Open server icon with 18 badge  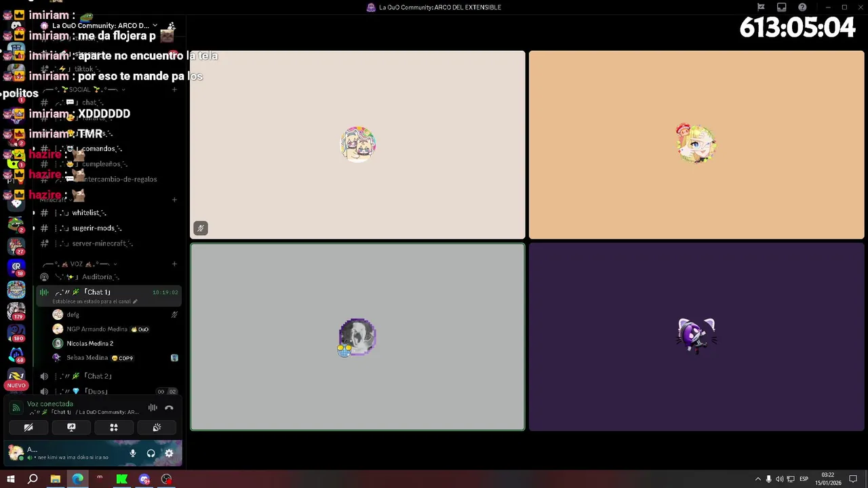click(x=16, y=267)
